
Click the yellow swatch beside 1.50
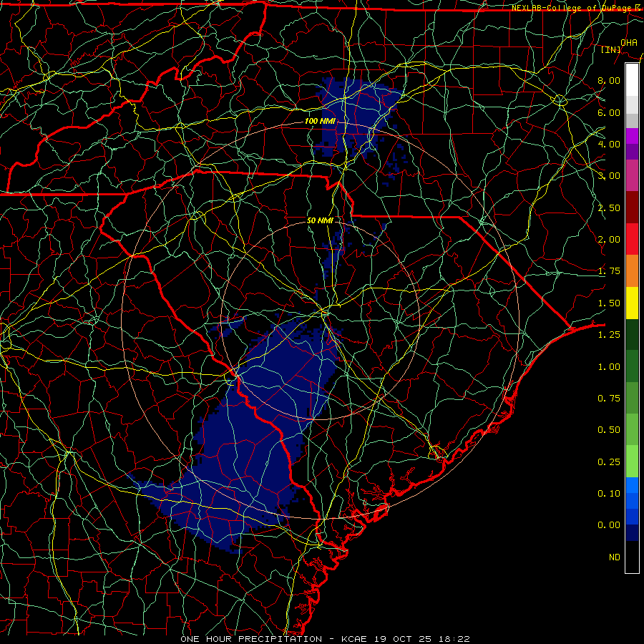pos(632,303)
